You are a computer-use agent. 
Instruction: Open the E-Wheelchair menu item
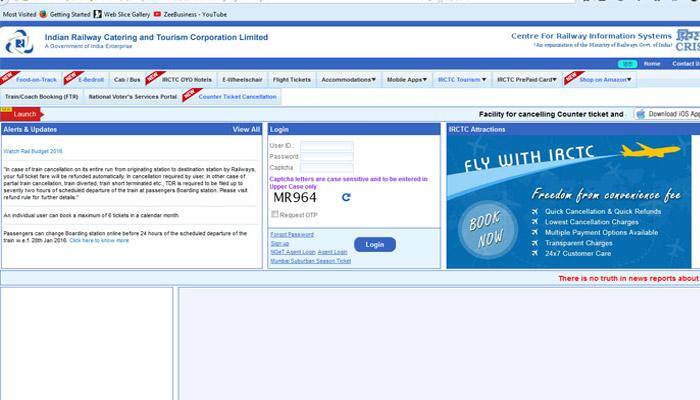click(x=242, y=79)
